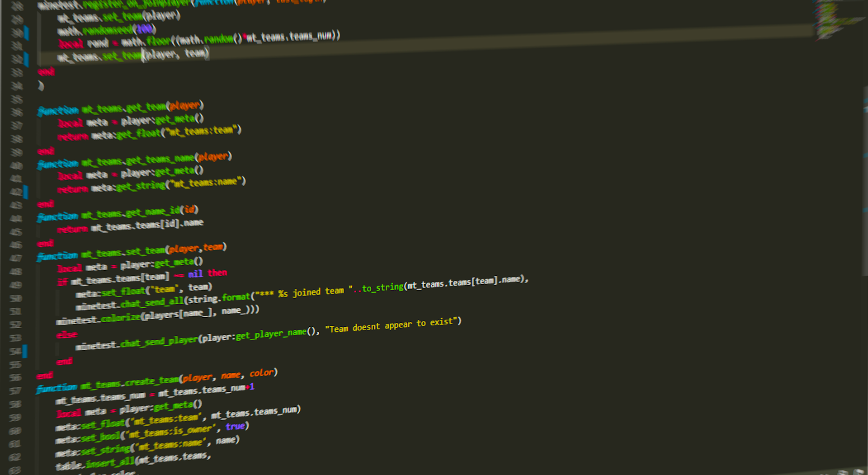Click the blue gutter marker on line 42
Screen dimensions: 868x475
tap(26, 192)
